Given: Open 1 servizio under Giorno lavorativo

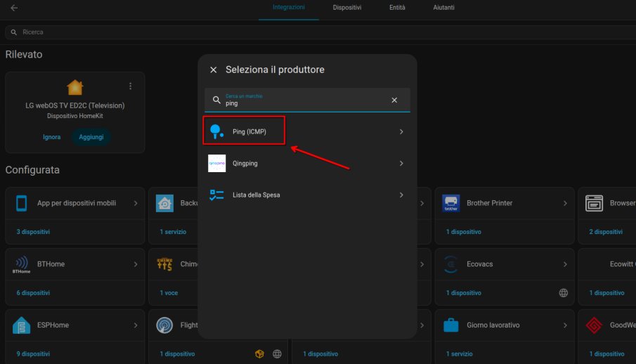Looking at the screenshot, I should (x=459, y=354).
